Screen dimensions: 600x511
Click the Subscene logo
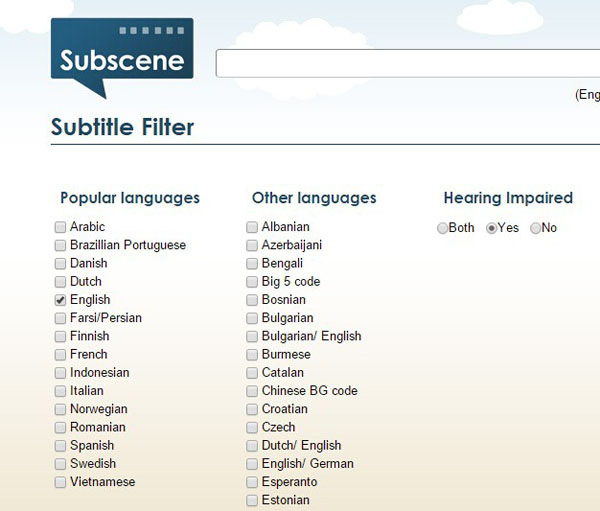122,56
